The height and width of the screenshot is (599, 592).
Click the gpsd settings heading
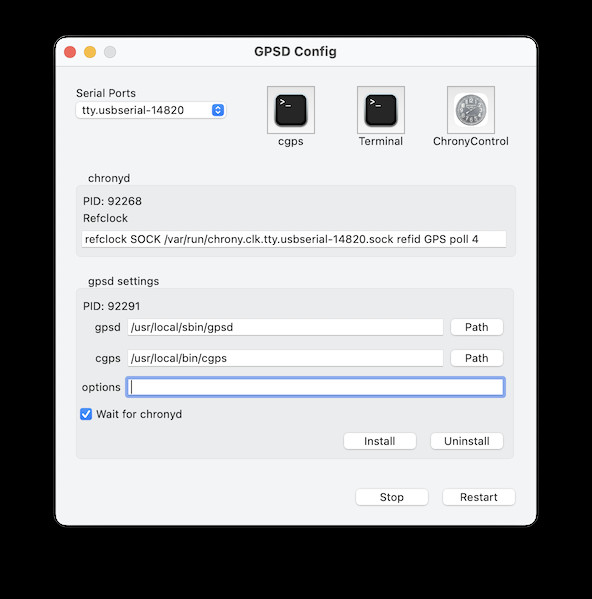pyautogui.click(x=123, y=281)
